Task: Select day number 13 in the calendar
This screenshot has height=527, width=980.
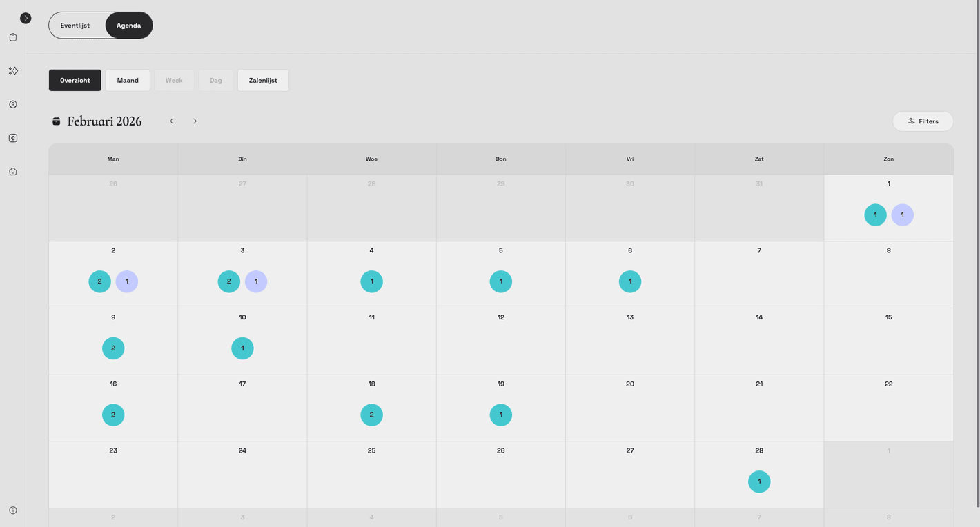Action: (630, 317)
